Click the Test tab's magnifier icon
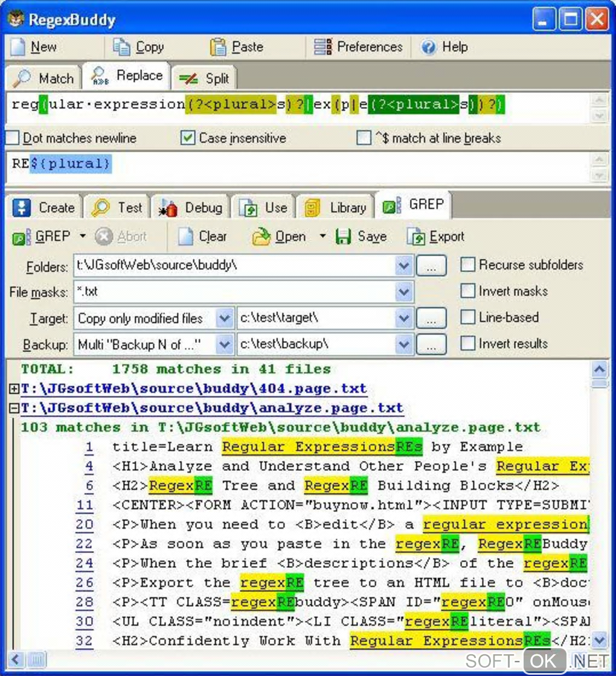The image size is (616, 676). (x=100, y=208)
